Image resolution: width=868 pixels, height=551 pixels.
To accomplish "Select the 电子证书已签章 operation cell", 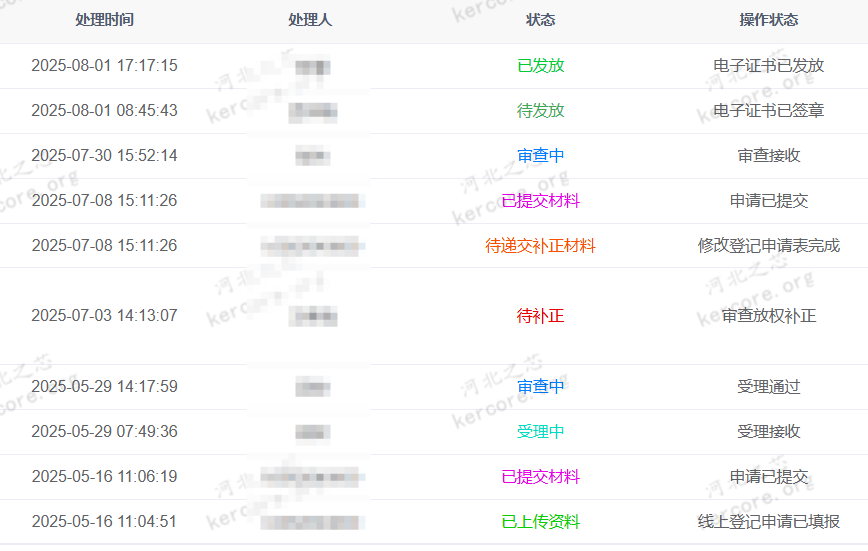I will click(x=768, y=111).
